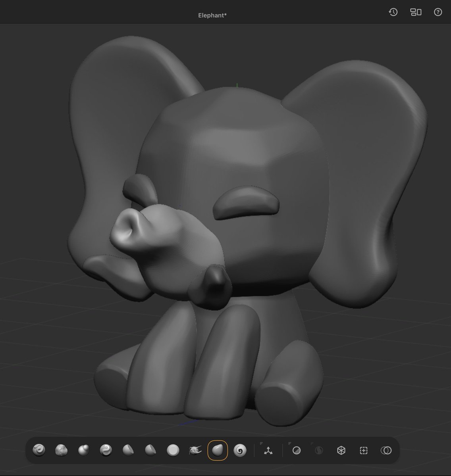Open the overlapping circles icon
The image size is (451, 476).
point(386,450)
